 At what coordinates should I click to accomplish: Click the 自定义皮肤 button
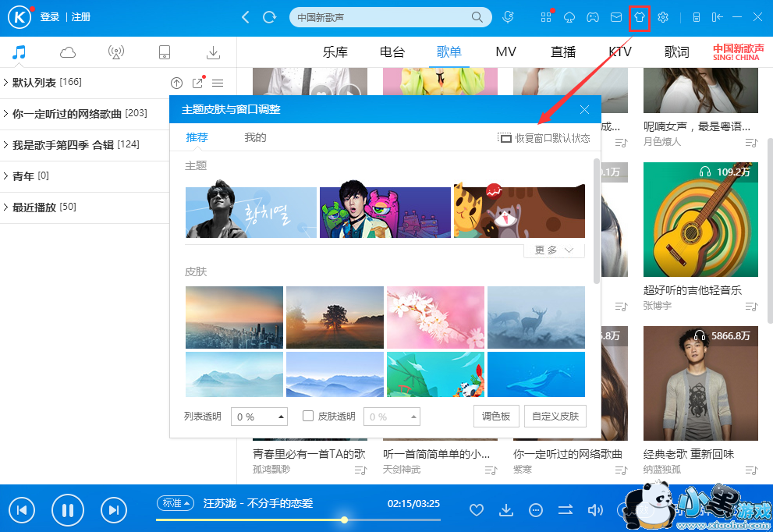pos(555,417)
